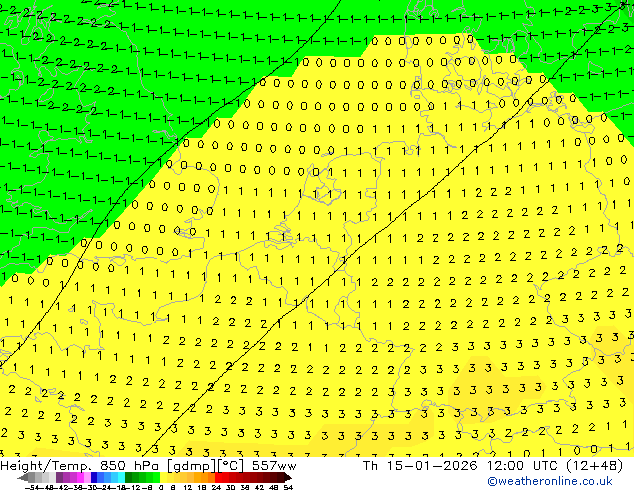The image size is (634, 490).
Task: Click the (12+48) forecast offset text
Action: pos(594,466)
